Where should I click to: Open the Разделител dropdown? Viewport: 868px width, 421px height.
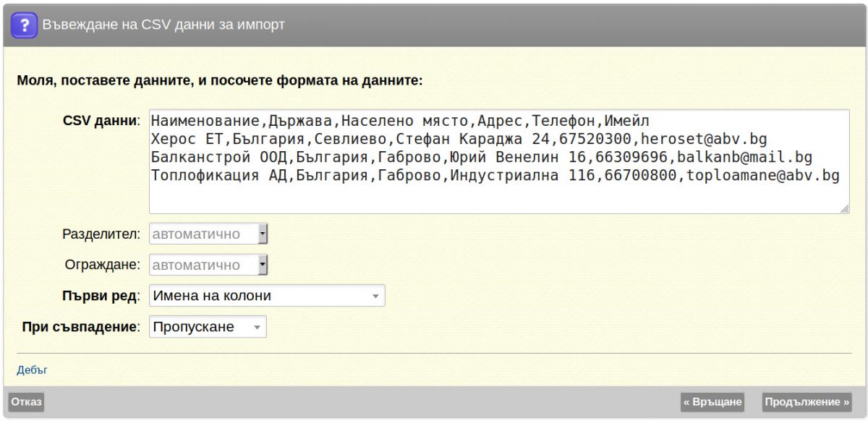coord(208,234)
